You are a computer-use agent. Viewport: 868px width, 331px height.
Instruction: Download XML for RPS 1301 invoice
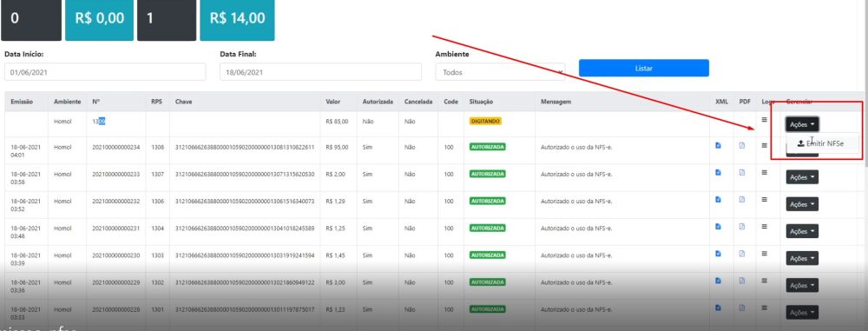718,308
